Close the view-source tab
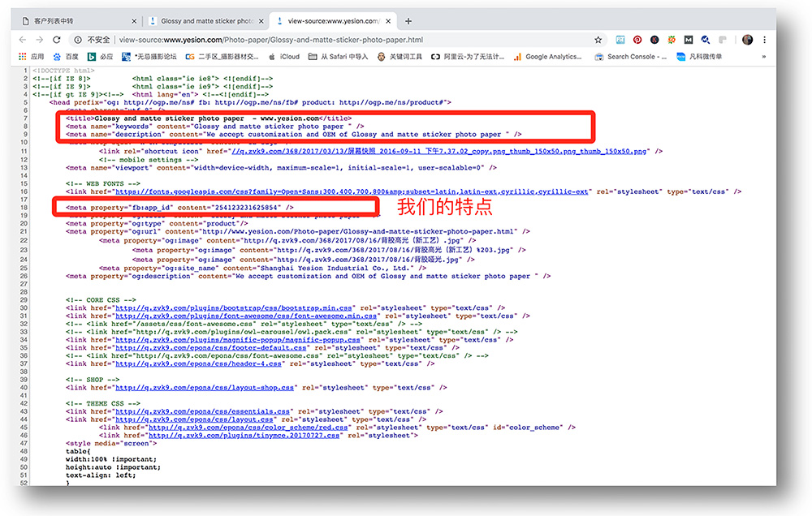This screenshot has width=812, height=516. (x=388, y=21)
